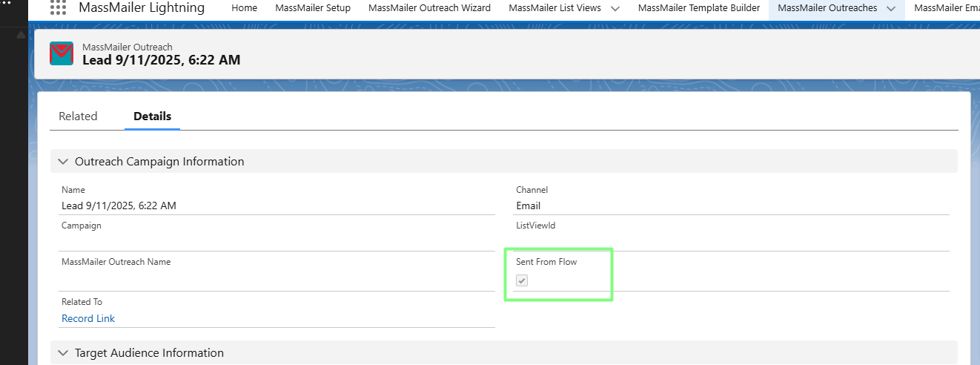Open MassMailer Outreaches tab dropdown arrow

[x=891, y=8]
